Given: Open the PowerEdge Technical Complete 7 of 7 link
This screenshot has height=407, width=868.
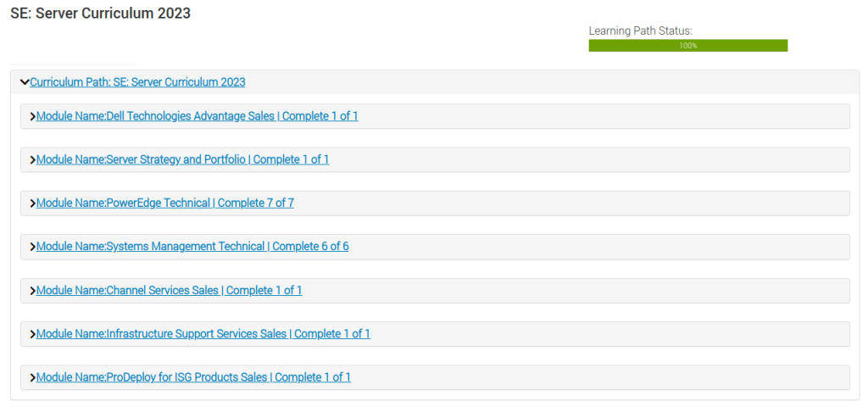Looking at the screenshot, I should tap(164, 203).
